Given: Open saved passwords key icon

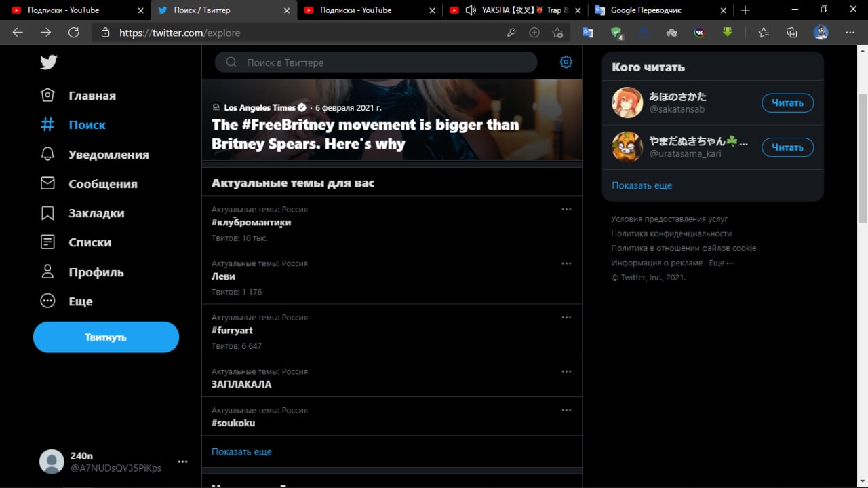Looking at the screenshot, I should point(511,33).
